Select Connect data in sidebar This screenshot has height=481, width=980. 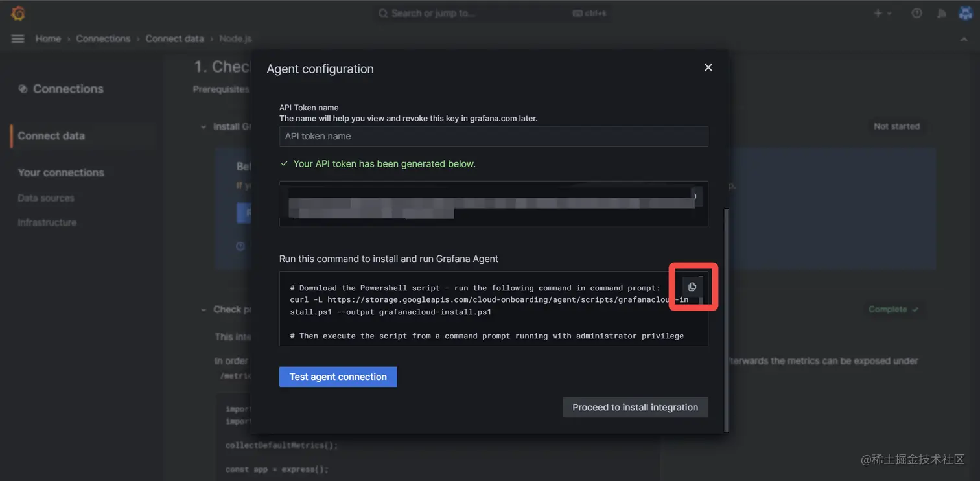tap(83, 135)
